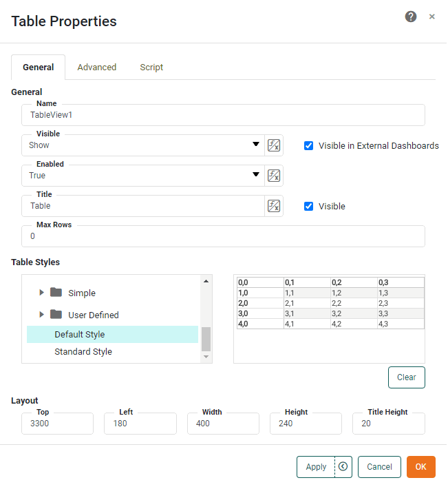Screen dimensions: 448x489
Task: Click the Simple folder icon
Action: [x=56, y=293]
